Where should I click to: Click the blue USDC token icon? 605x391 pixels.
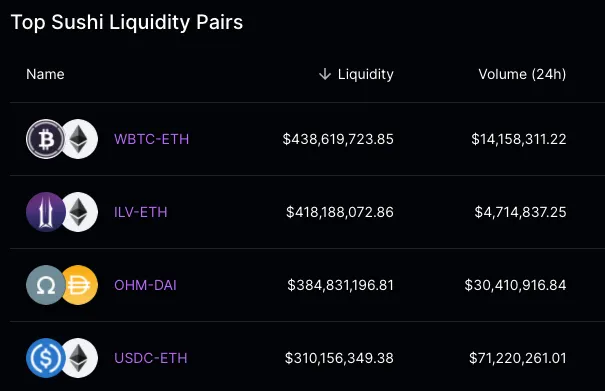click(46, 358)
